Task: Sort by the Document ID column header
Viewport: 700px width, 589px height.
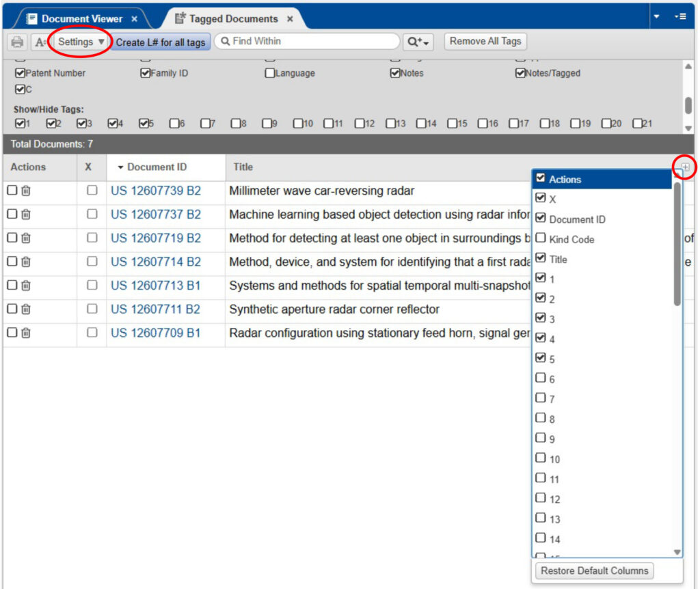Action: click(157, 167)
